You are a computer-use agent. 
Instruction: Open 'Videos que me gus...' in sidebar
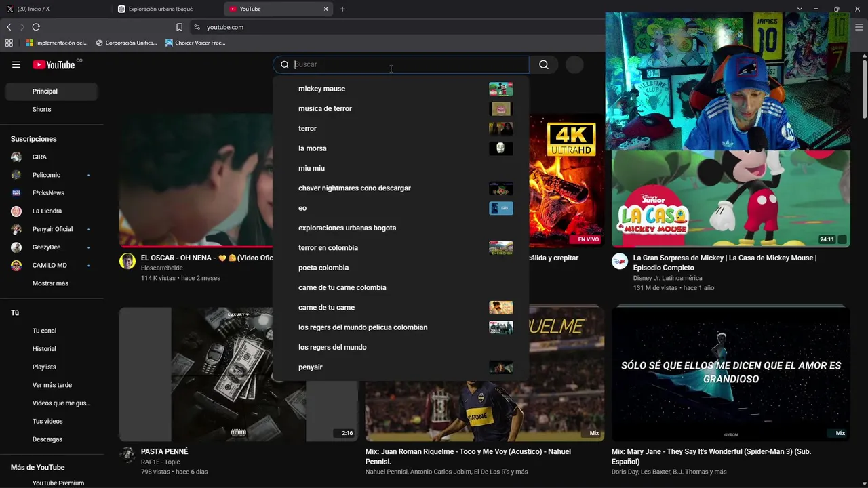pos(52,403)
